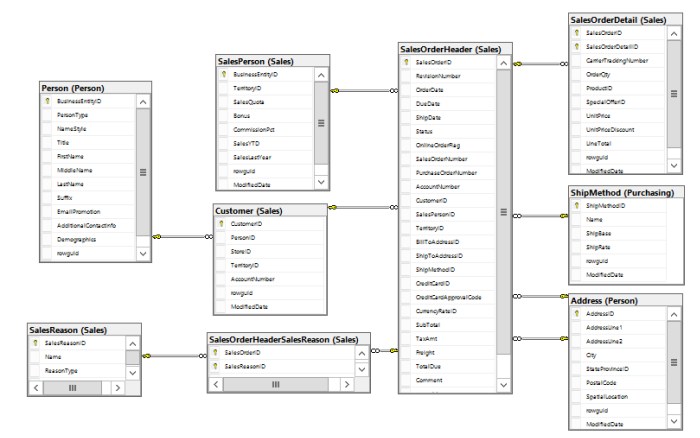Click key icon next to Customer CustomerID
Screen dimensions: 700x438
click(221, 224)
